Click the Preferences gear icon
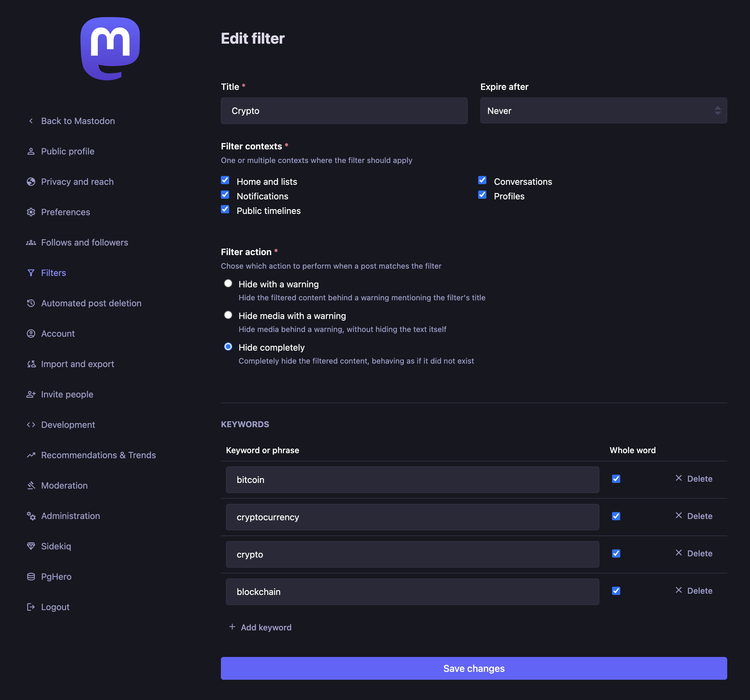Screen dimensions: 750x700 [x=31, y=212]
